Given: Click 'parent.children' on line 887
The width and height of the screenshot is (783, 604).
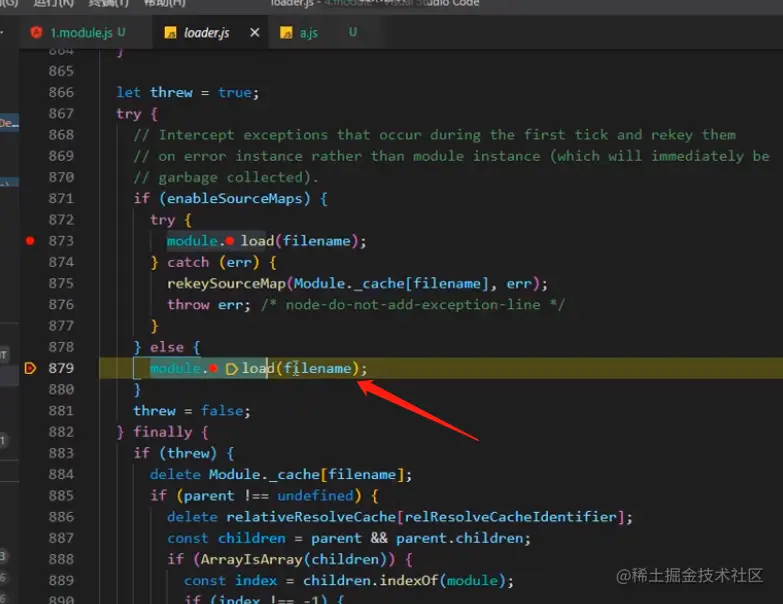Looking at the screenshot, I should click(x=459, y=538).
